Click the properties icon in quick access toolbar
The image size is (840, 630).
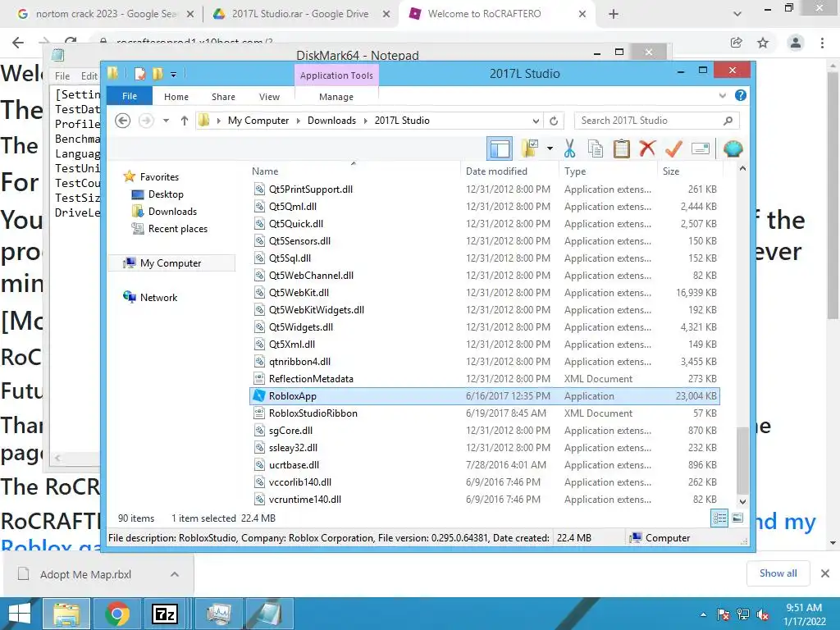pos(139,74)
